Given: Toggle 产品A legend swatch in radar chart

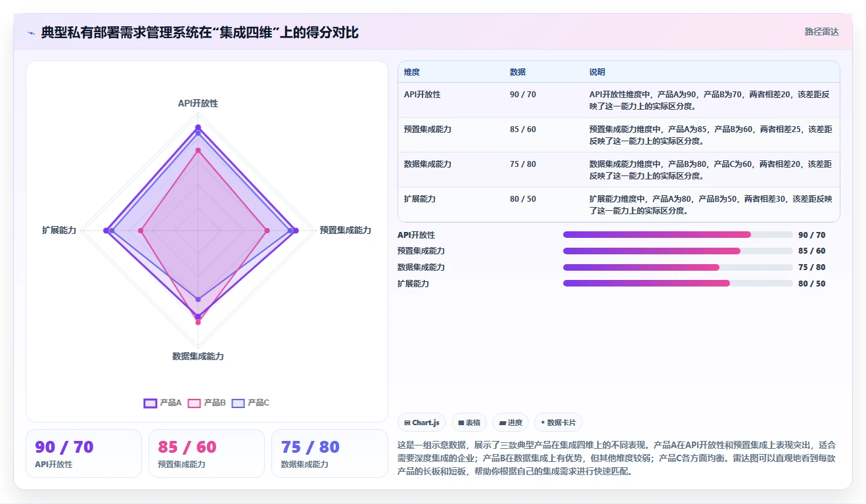Looking at the screenshot, I should tap(150, 403).
